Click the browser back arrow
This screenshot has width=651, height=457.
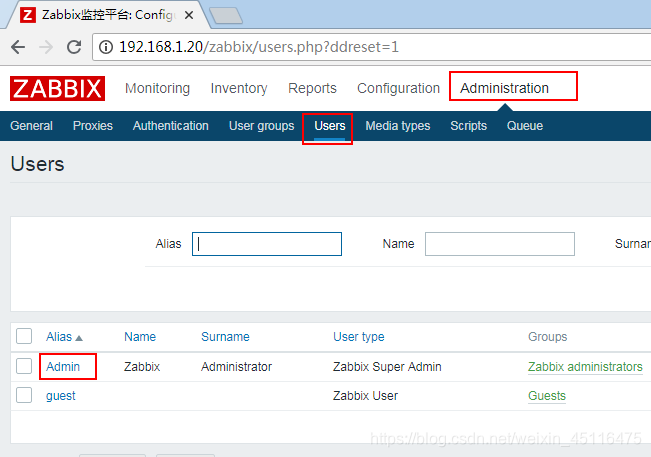18,47
